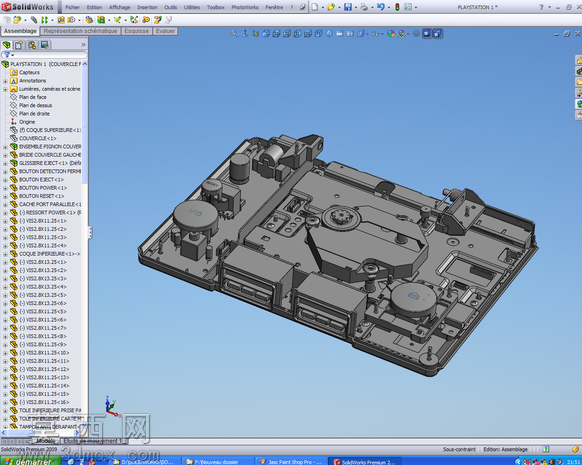Expand the COQUE INFERIEURE<1> component
The image size is (582, 465).
pyautogui.click(x=5, y=254)
